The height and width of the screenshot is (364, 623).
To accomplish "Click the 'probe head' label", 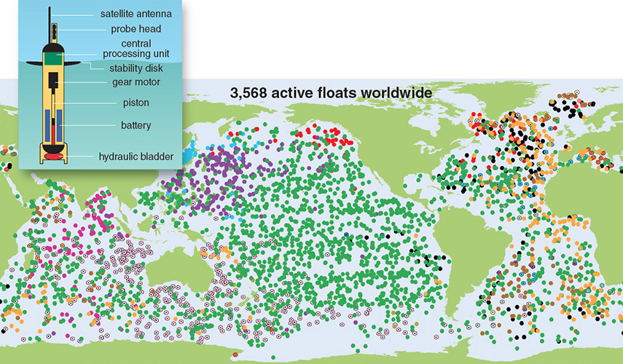I will click(x=136, y=29).
